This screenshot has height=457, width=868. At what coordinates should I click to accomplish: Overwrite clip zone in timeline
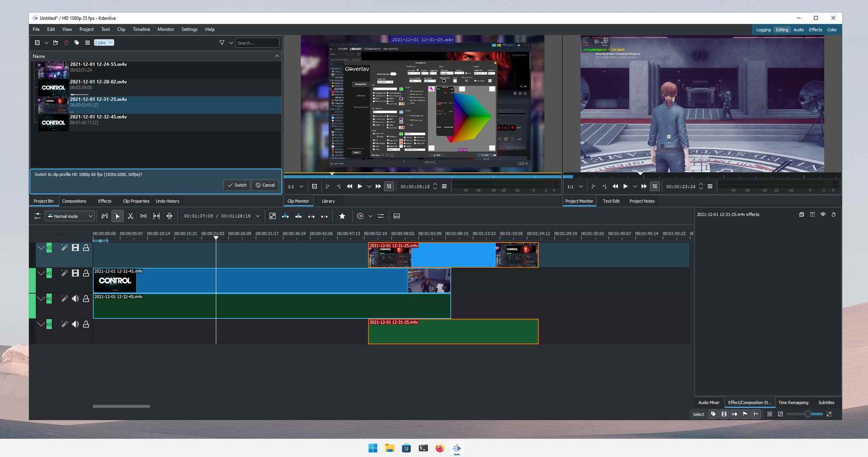tap(298, 216)
